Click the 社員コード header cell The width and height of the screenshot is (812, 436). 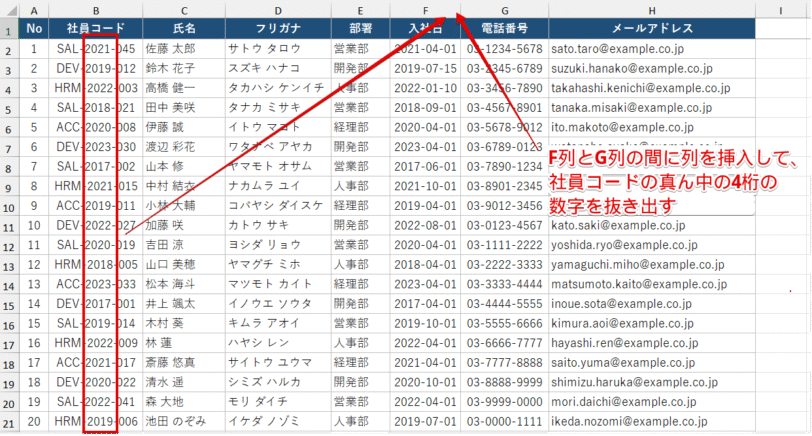click(x=96, y=28)
